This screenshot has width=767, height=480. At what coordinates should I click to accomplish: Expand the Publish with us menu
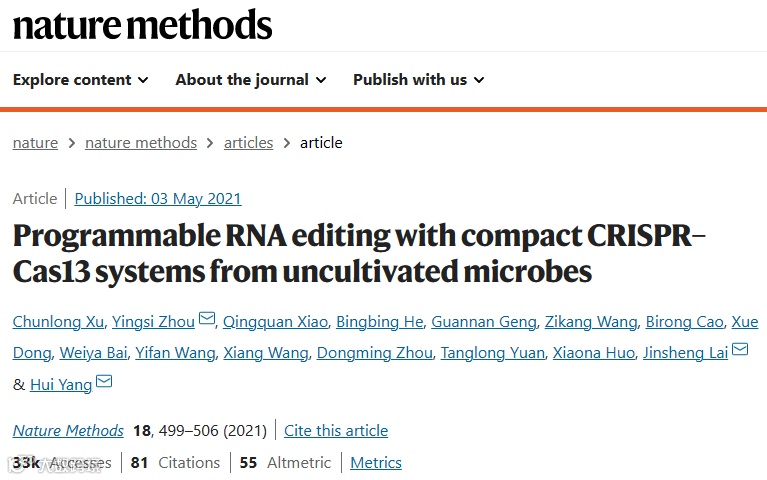point(419,79)
